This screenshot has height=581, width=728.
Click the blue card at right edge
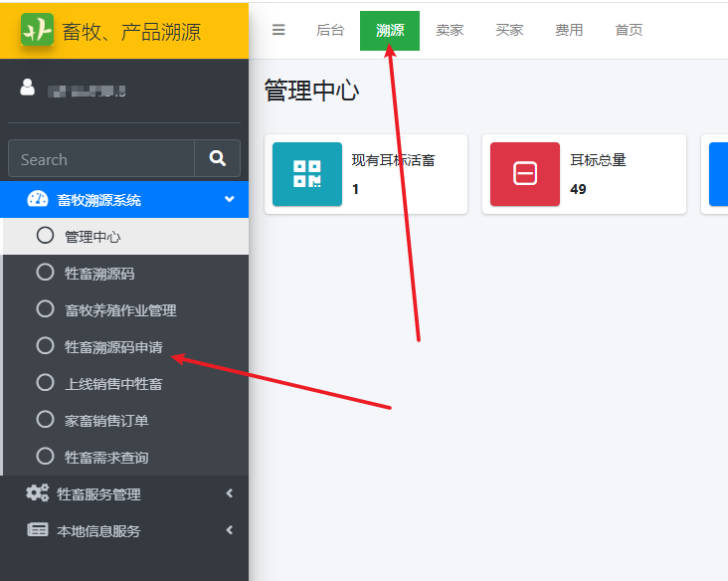[x=718, y=174]
